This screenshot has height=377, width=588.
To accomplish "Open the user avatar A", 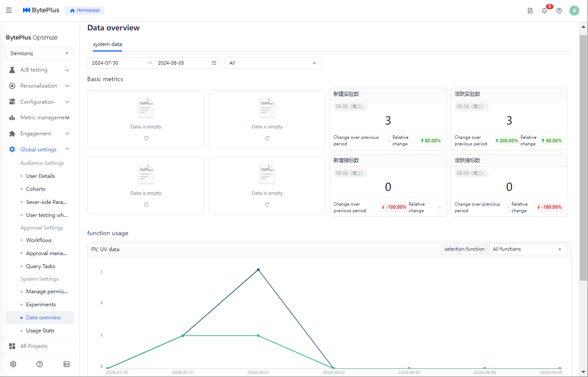I will click(x=574, y=10).
